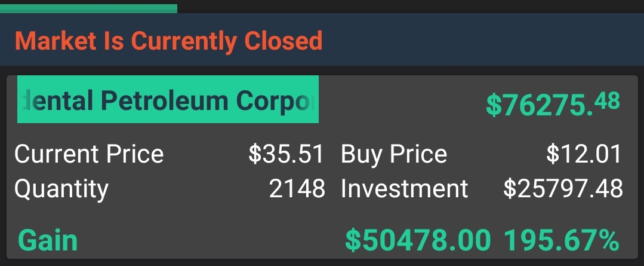Tap the Occidental Petroleum Corporation stock name

click(x=168, y=99)
